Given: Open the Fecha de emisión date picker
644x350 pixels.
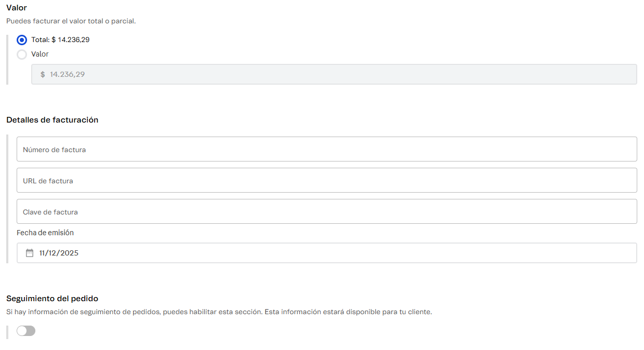Looking at the screenshot, I should coord(326,253).
